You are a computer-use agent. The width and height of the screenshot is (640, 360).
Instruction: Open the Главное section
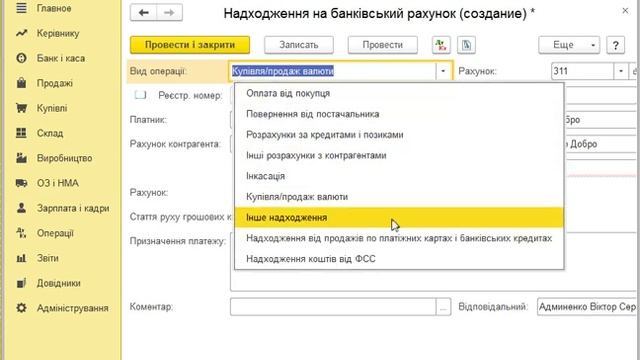tap(53, 8)
